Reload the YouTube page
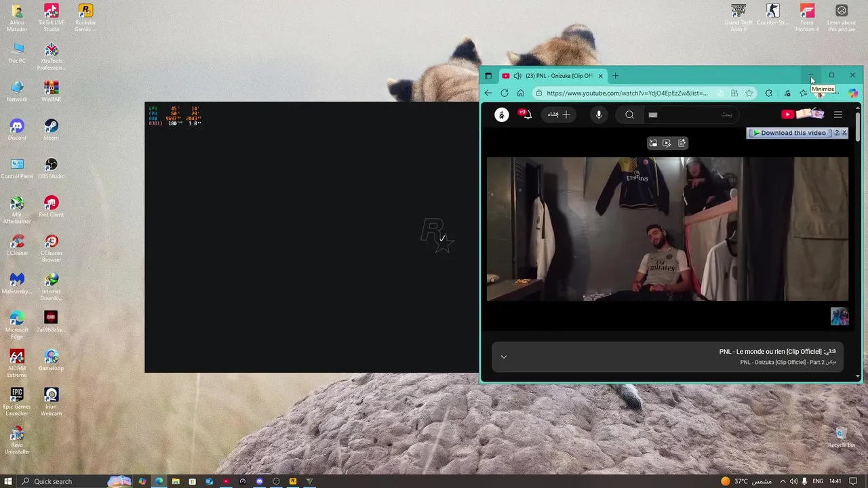 point(505,93)
